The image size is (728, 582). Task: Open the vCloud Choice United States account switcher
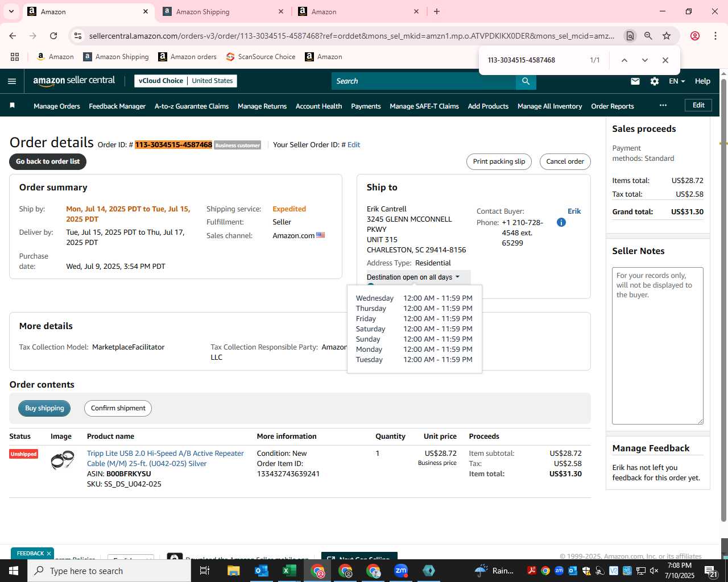[186, 81]
